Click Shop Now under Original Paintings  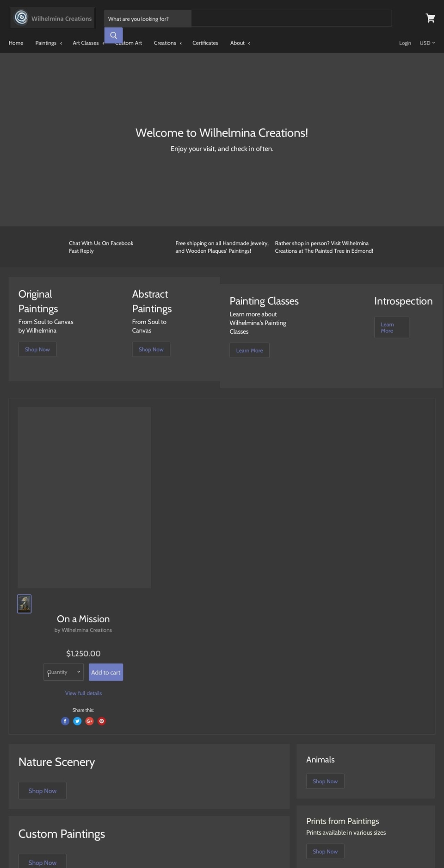[37, 350]
